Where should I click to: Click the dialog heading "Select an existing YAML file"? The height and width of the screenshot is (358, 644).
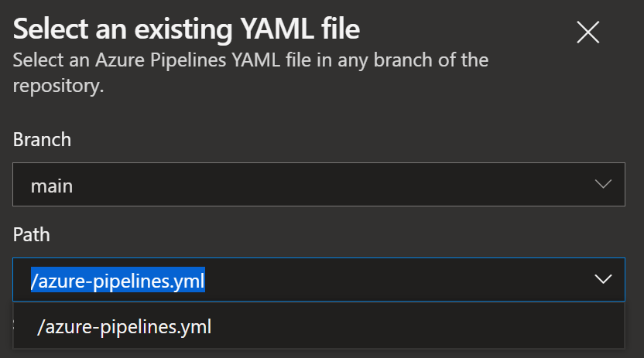(x=187, y=30)
